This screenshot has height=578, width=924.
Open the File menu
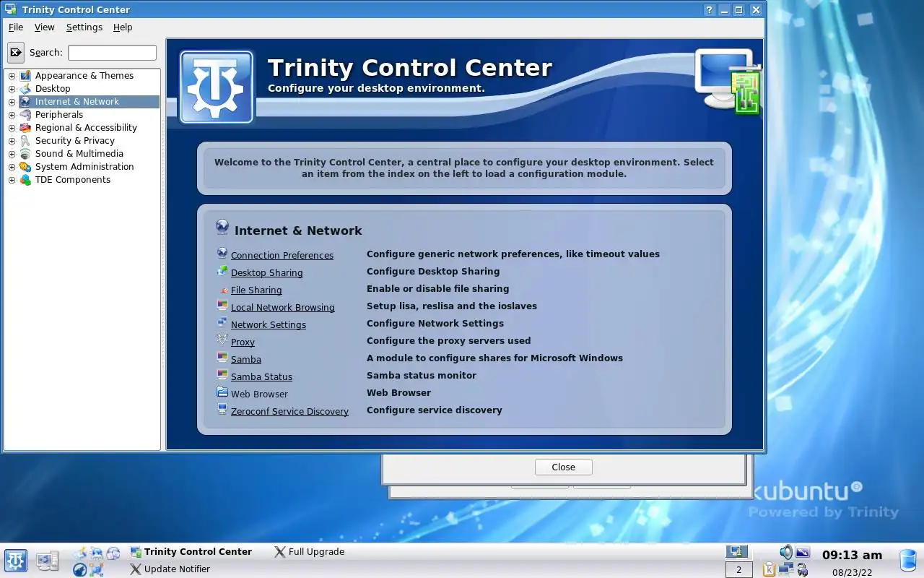pos(16,27)
